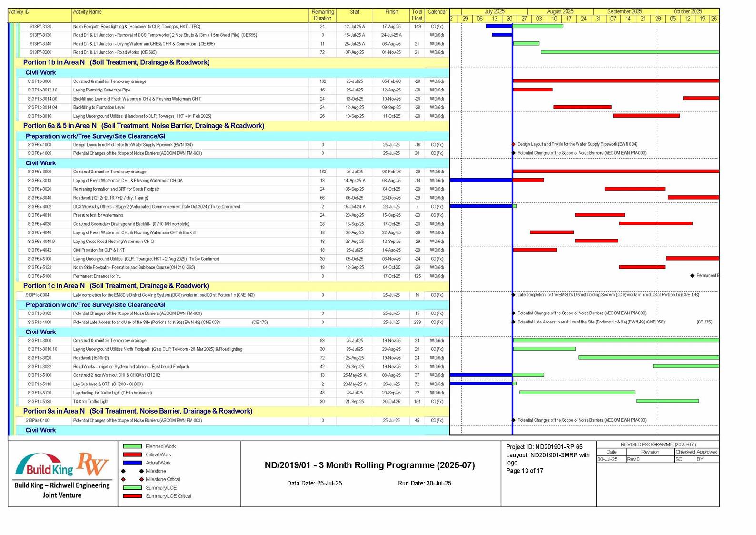
Task: Click the Milestone diamond legend symbol
Action: coord(132,471)
